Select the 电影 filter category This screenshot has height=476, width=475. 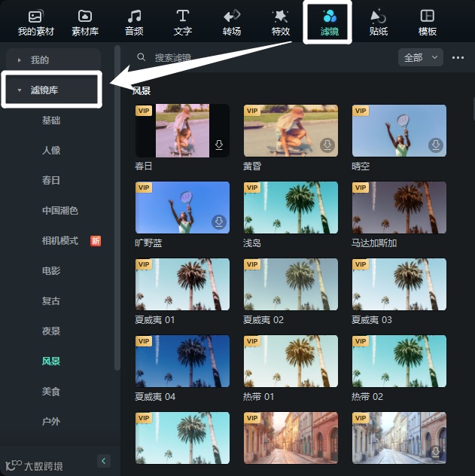pyautogui.click(x=51, y=270)
